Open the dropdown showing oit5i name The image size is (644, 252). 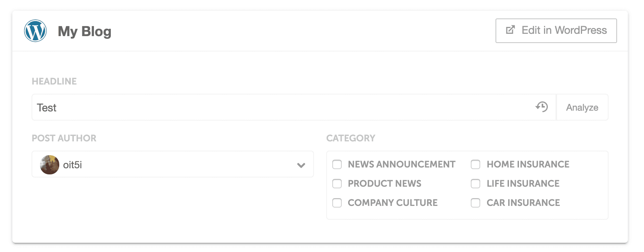[x=172, y=164]
